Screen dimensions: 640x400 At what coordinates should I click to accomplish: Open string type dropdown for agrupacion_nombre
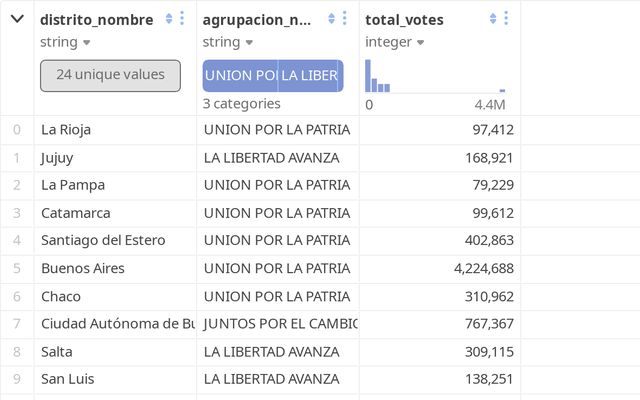(x=248, y=42)
